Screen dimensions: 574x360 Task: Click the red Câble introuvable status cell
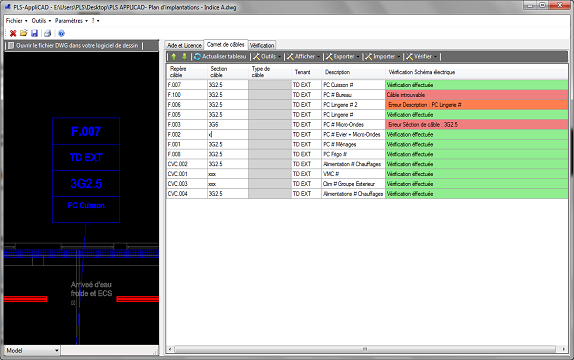tap(477, 94)
